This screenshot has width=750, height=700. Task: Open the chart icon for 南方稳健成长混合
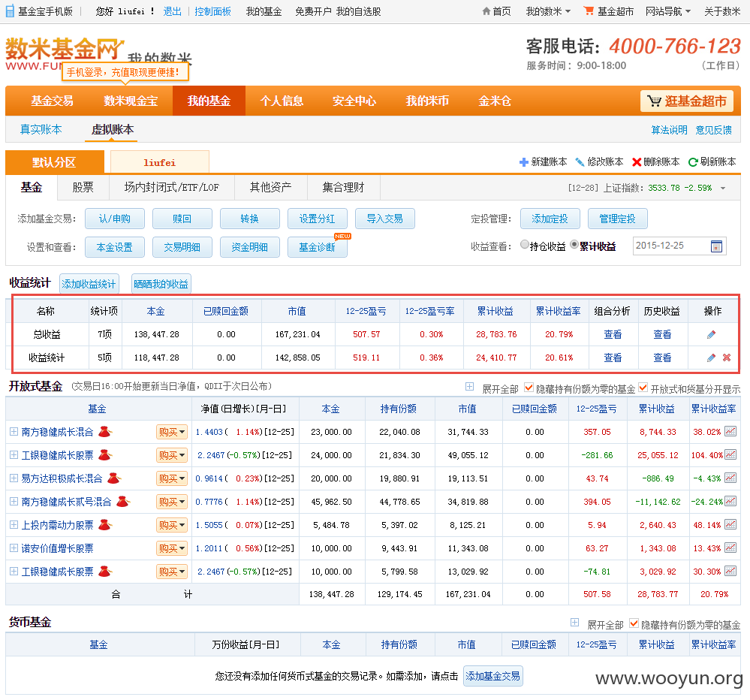click(730, 432)
